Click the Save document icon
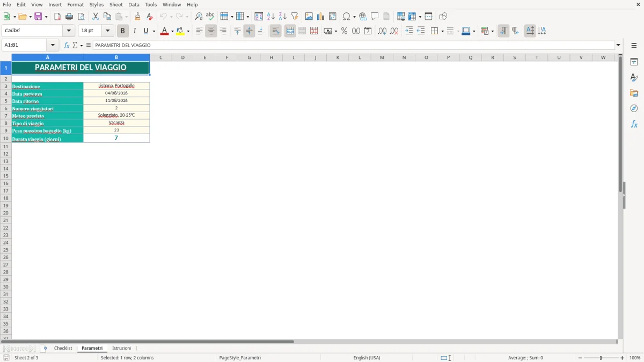Viewport: 644px width, 362px height. pos(38,17)
